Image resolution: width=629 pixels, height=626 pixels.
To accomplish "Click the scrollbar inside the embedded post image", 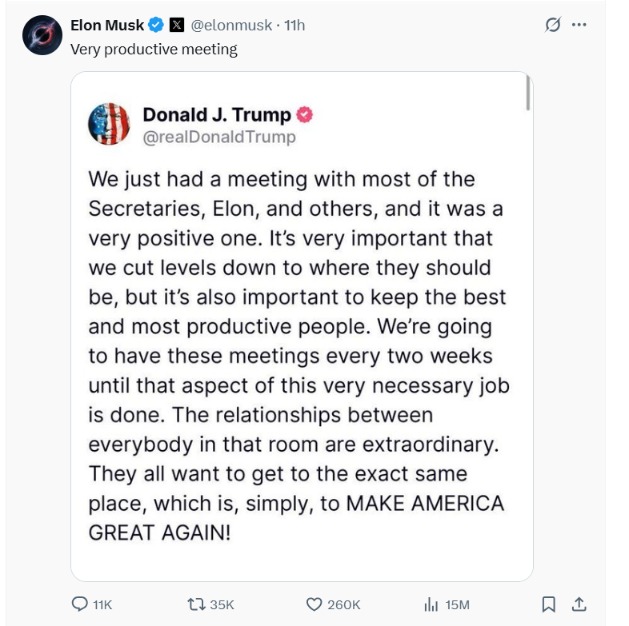I will coord(527,92).
